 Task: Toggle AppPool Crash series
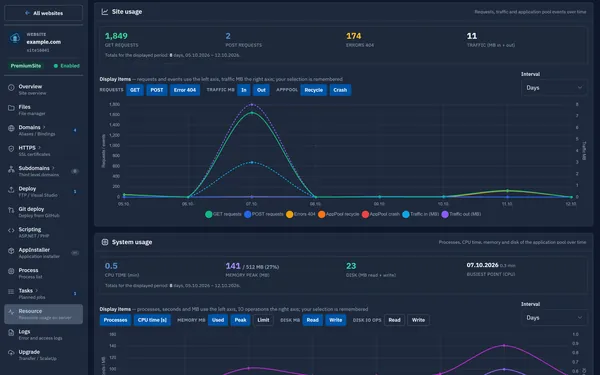(x=340, y=90)
